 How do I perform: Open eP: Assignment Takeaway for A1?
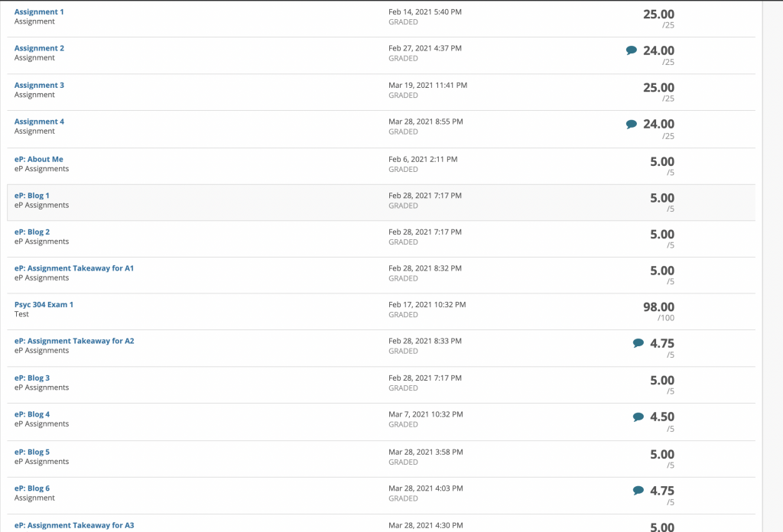click(x=74, y=268)
